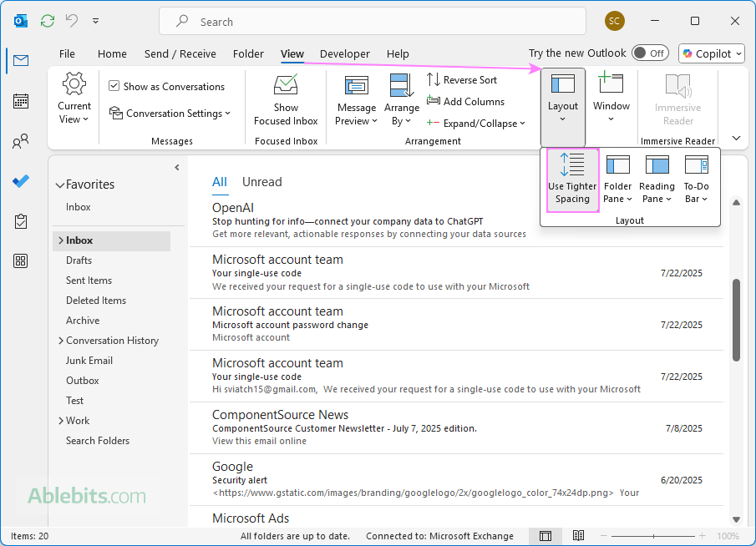Collapse the ribbon with the chevron
The width and height of the screenshot is (756, 546).
click(736, 139)
